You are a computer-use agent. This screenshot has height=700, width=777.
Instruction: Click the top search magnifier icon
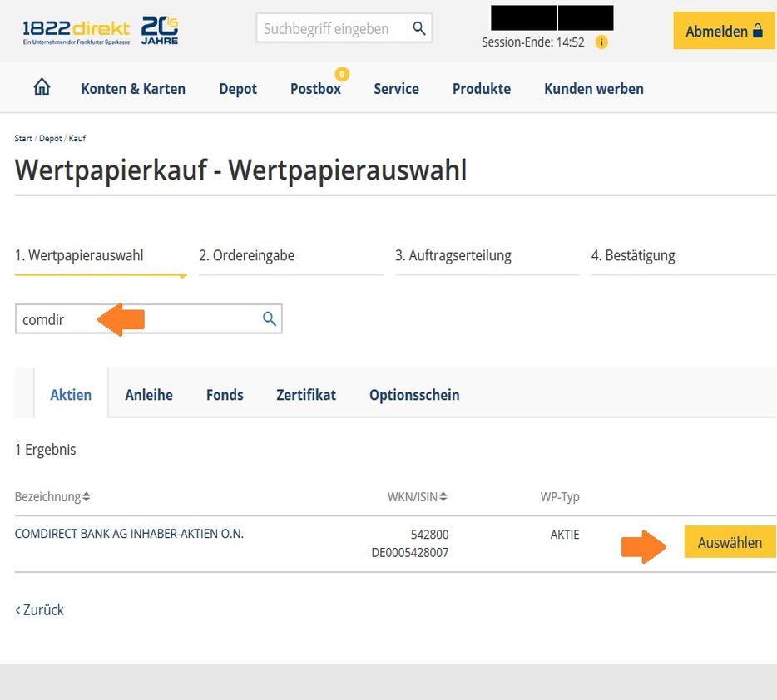[x=419, y=28]
